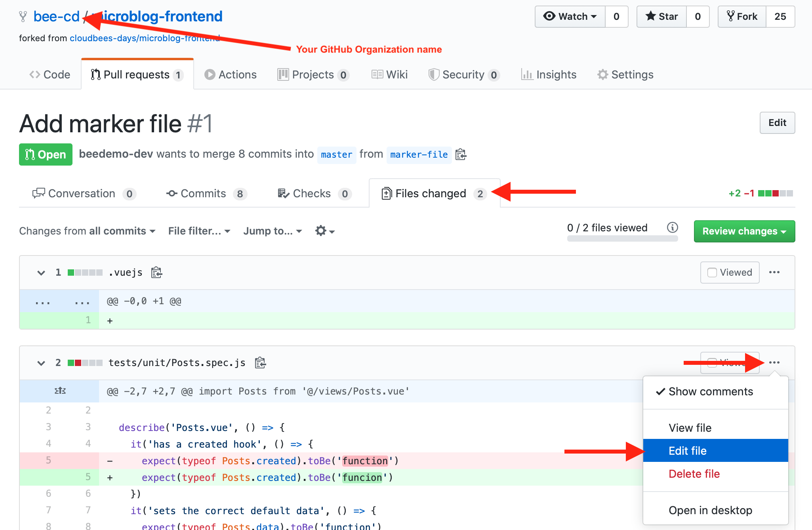The height and width of the screenshot is (530, 812).
Task: Click the fork count 25
Action: [780, 17]
